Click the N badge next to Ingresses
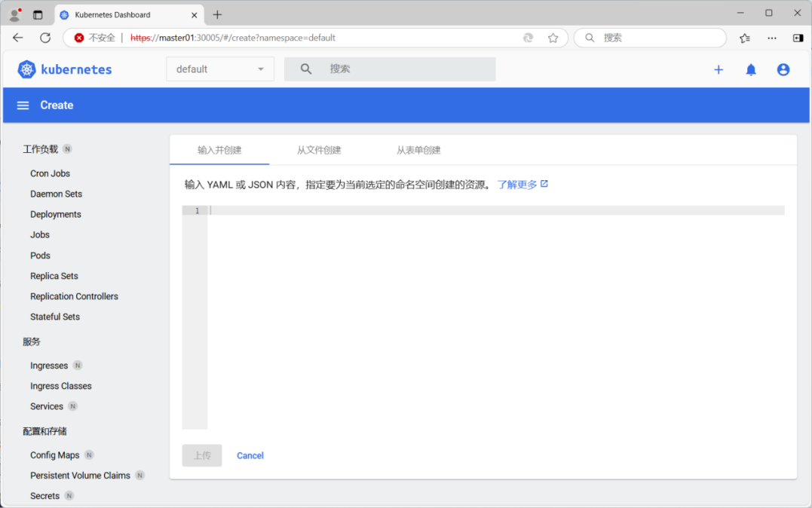 coord(78,365)
